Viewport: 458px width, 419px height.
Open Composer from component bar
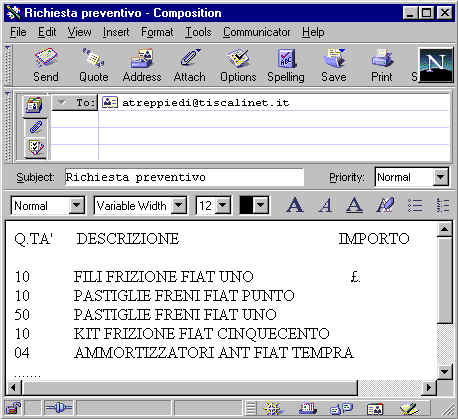pos(409,408)
